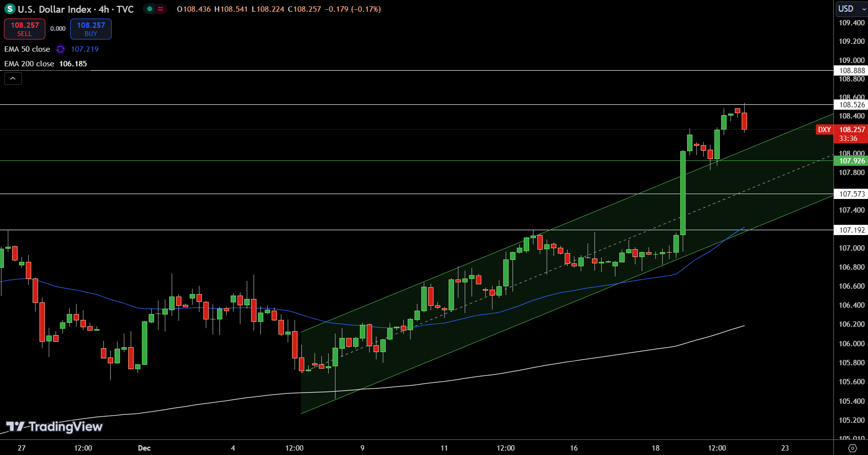The height and width of the screenshot is (455, 868).
Task: Click the 9 date label on the time axis
Action: click(x=362, y=448)
